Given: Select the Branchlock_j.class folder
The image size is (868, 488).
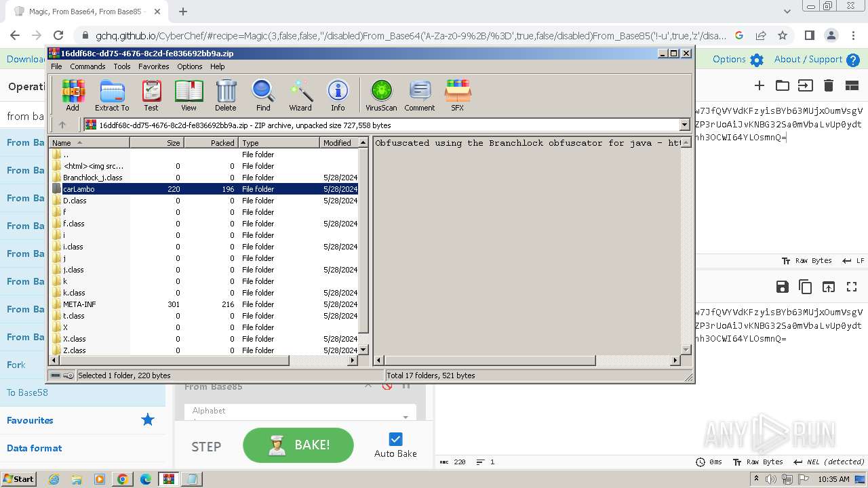Looking at the screenshot, I should (x=204, y=178).
